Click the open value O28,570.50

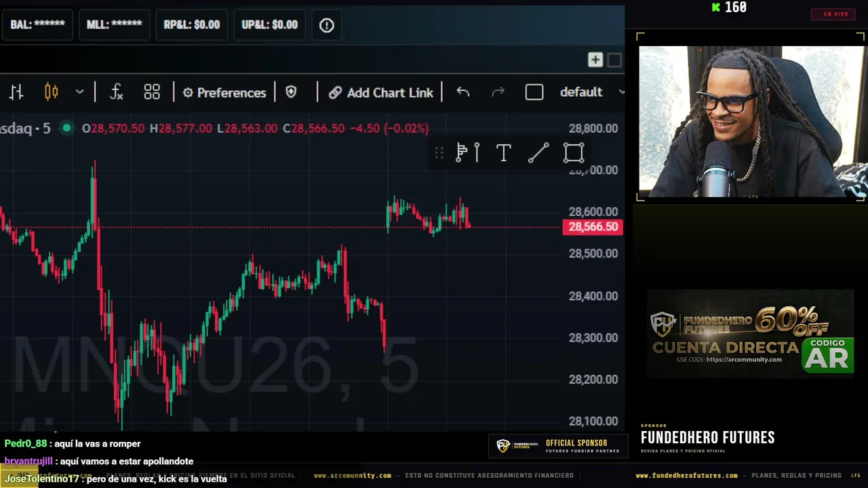[x=113, y=128]
